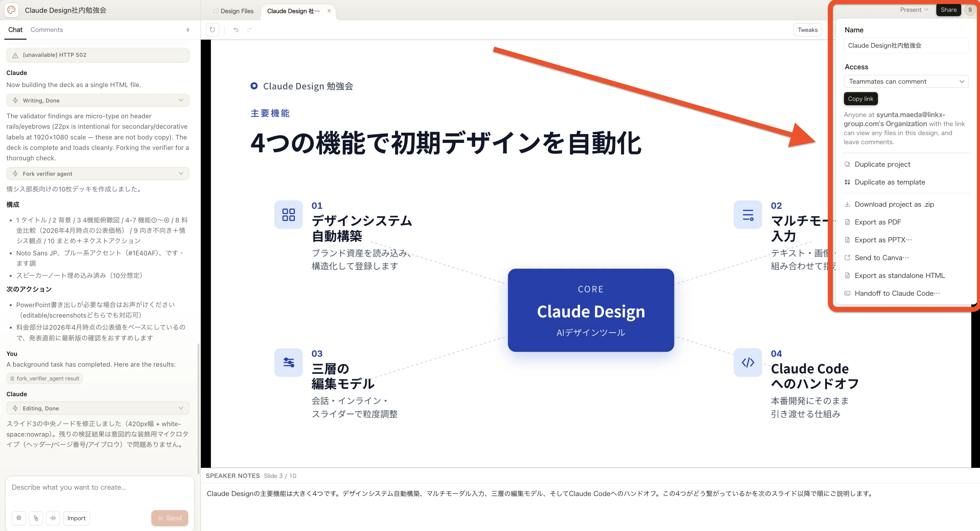Choose 'Export as PDF' from the share menu

[x=877, y=221]
